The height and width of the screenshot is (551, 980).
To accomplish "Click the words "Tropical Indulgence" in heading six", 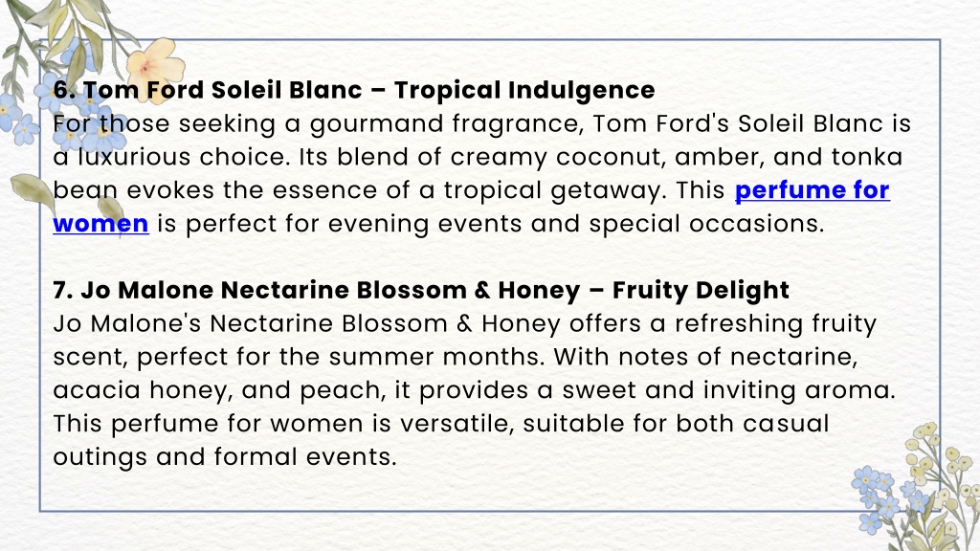I will coord(524,90).
